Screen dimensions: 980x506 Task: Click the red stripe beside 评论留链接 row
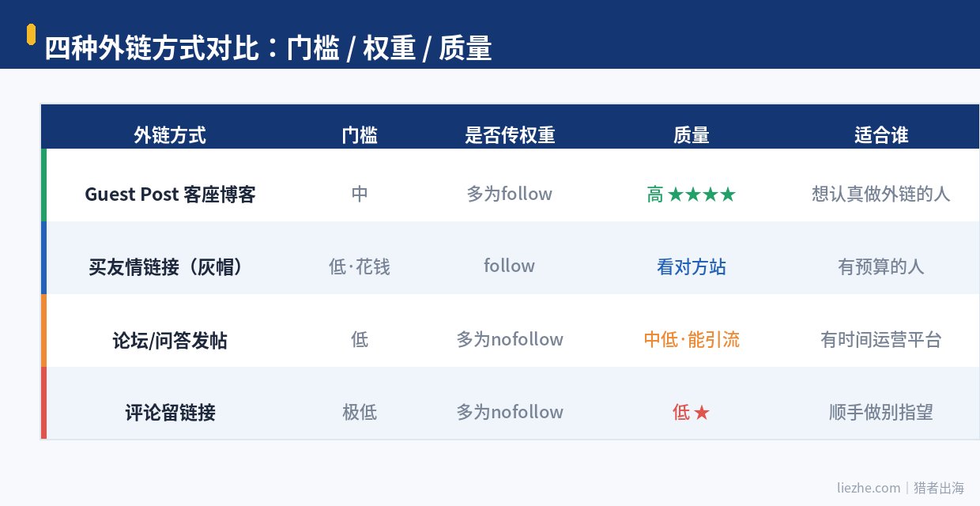coord(43,403)
